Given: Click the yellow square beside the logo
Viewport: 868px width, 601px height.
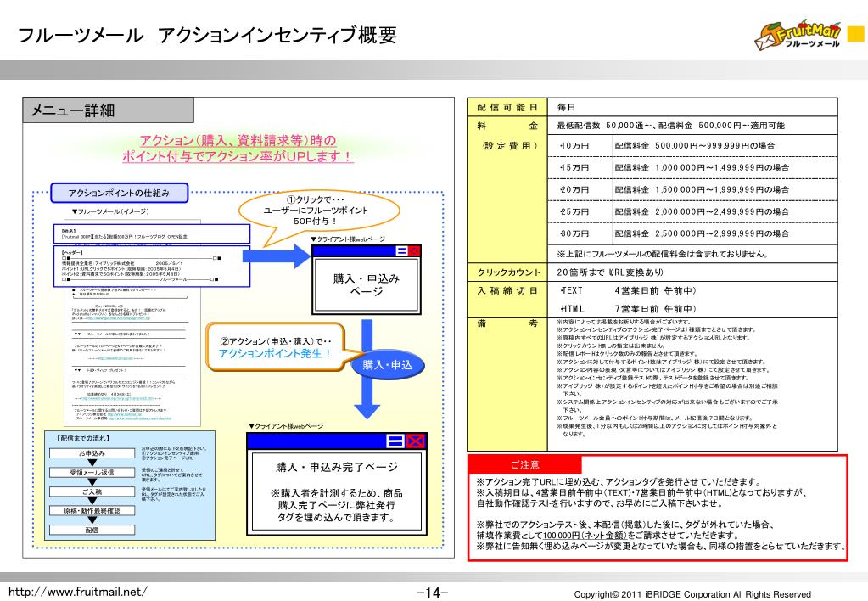Looking at the screenshot, I should pos(856,35).
